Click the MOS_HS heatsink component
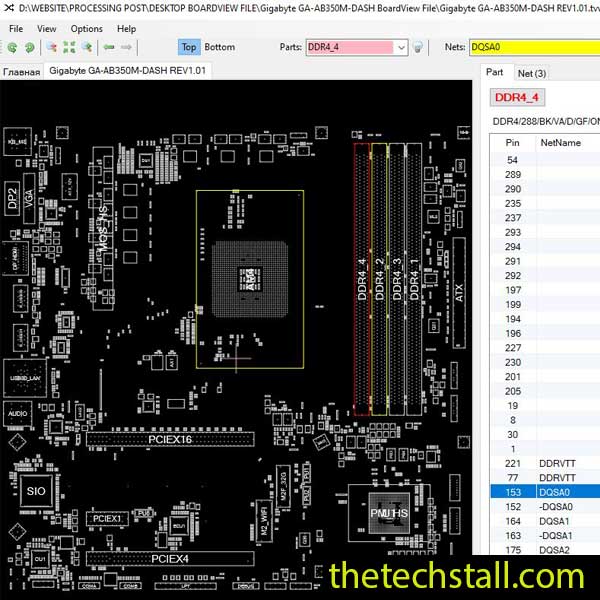This screenshot has width=600, height=600. coord(103,228)
